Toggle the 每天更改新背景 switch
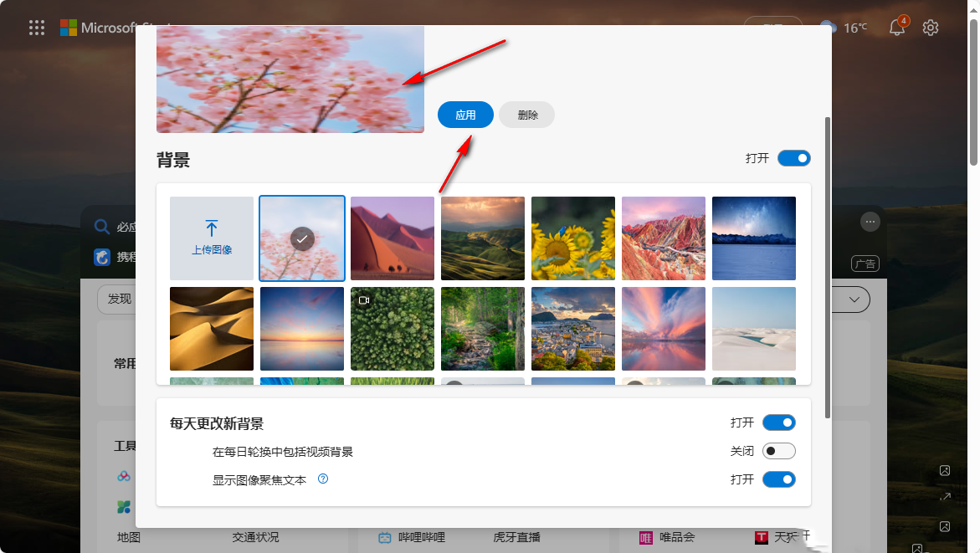Screen dimensions: 980x553 779,423
